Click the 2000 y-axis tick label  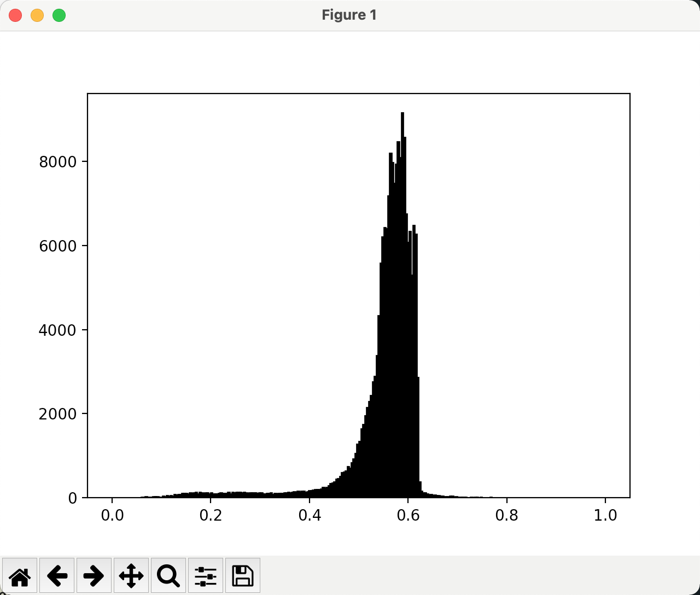(x=57, y=414)
